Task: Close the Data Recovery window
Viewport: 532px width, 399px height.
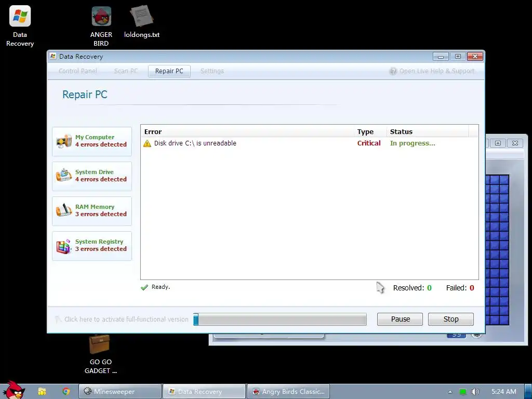Action: [x=475, y=56]
